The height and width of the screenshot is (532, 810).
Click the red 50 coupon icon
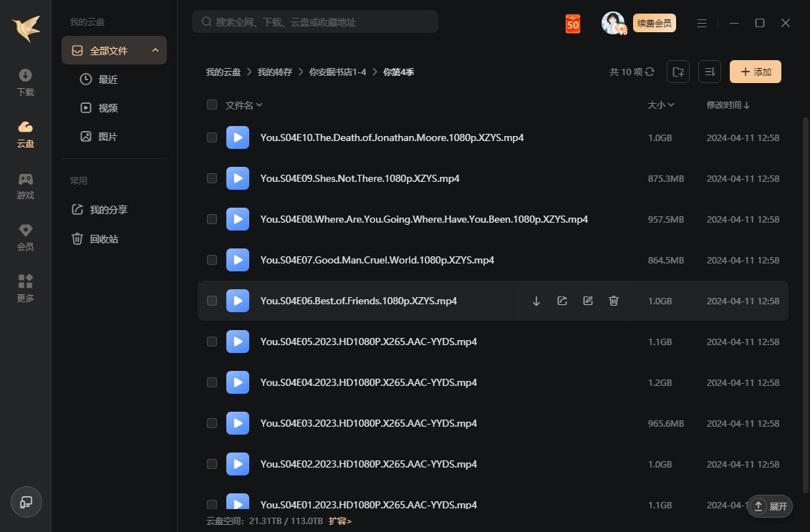(x=572, y=24)
